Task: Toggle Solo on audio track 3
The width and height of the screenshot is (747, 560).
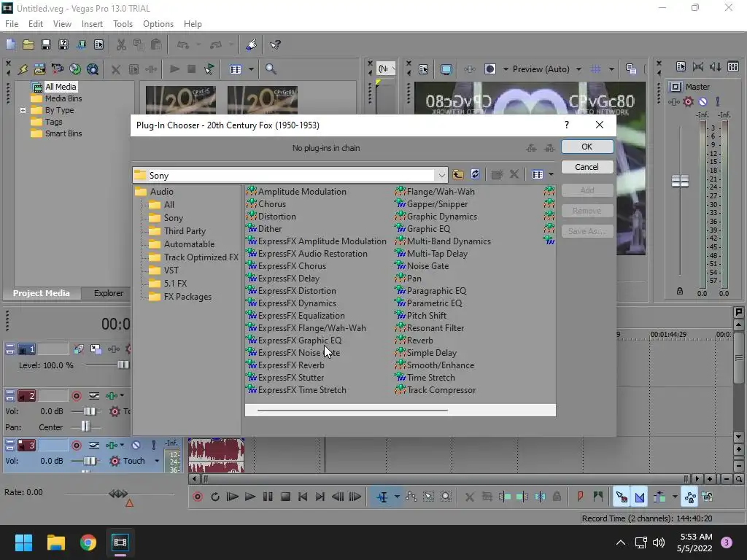Action: click(x=153, y=446)
